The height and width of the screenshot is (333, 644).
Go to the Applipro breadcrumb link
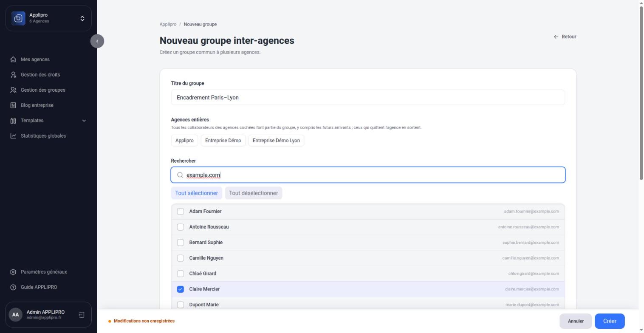168,24
